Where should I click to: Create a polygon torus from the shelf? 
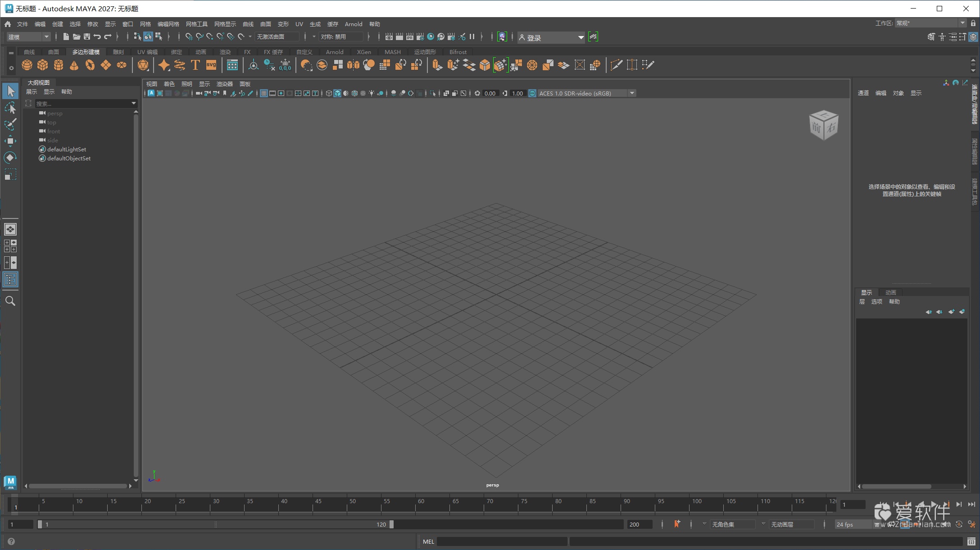click(x=89, y=65)
